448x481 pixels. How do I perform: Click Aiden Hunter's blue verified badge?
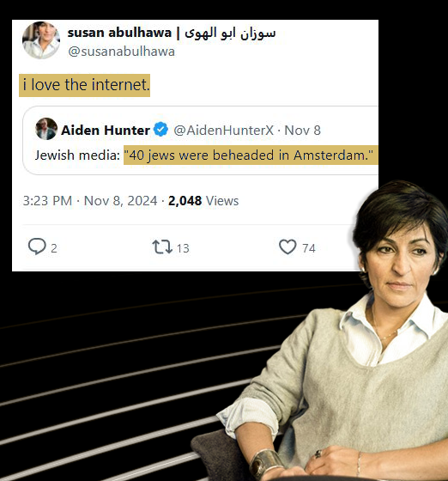[x=160, y=129]
